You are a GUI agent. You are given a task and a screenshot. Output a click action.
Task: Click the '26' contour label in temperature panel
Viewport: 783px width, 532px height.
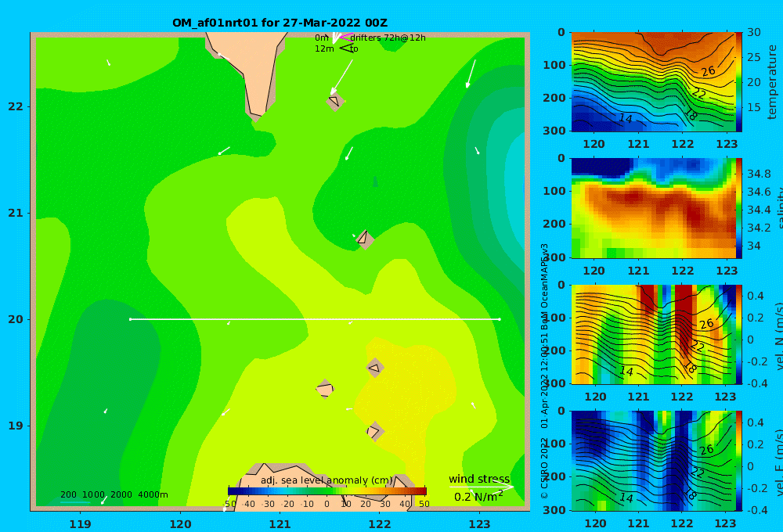coord(708,71)
